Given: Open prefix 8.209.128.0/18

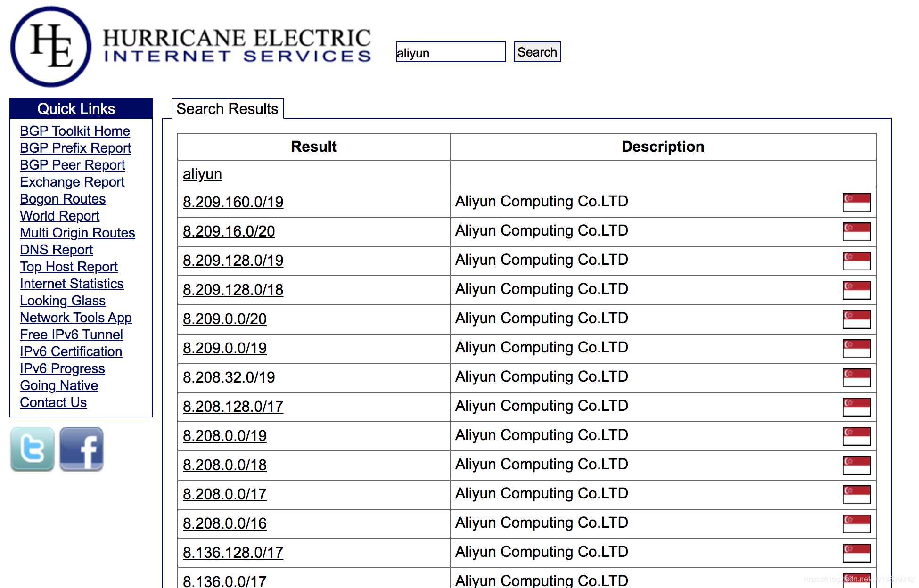Looking at the screenshot, I should click(233, 290).
